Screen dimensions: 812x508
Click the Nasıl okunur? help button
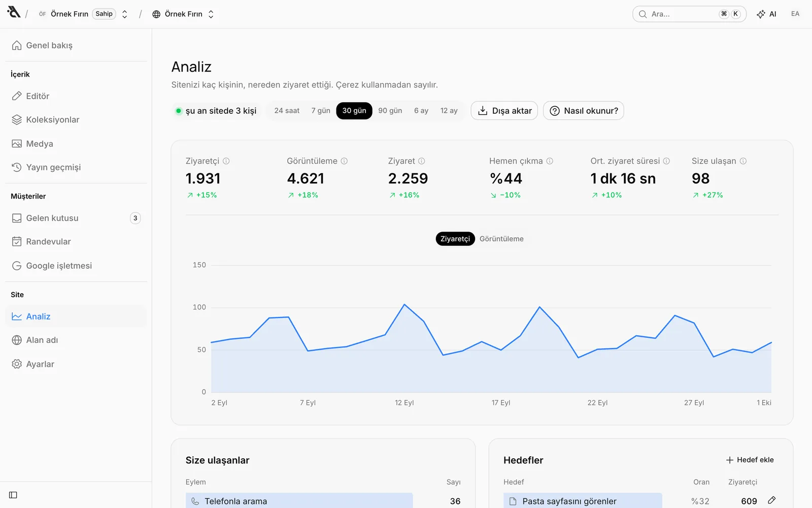[x=584, y=111]
